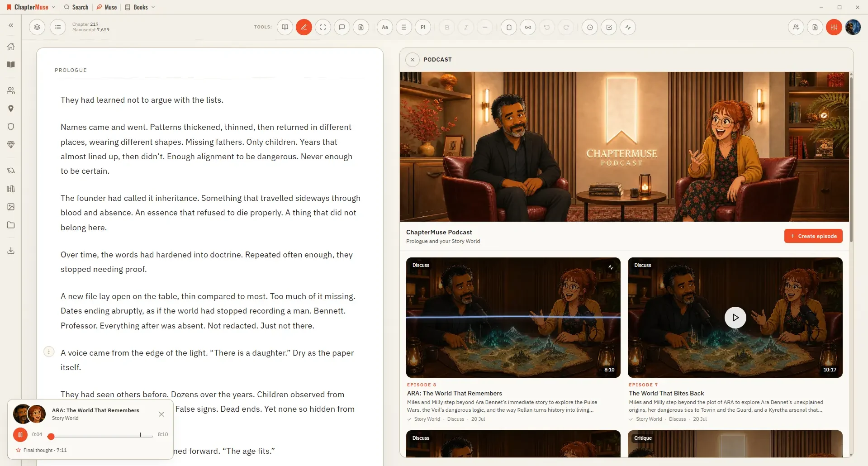Click the undo arrow in the toolbar
Viewport: 868px width, 466px height.
tap(547, 27)
